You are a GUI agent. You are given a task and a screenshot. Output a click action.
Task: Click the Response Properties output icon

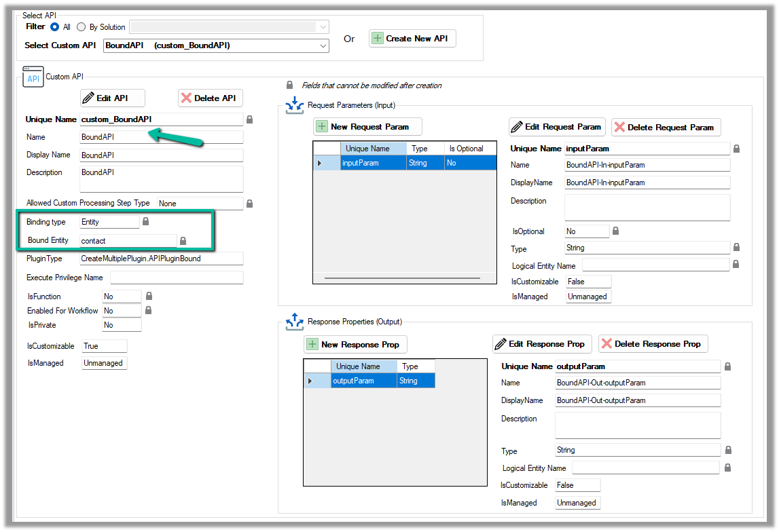pos(295,321)
